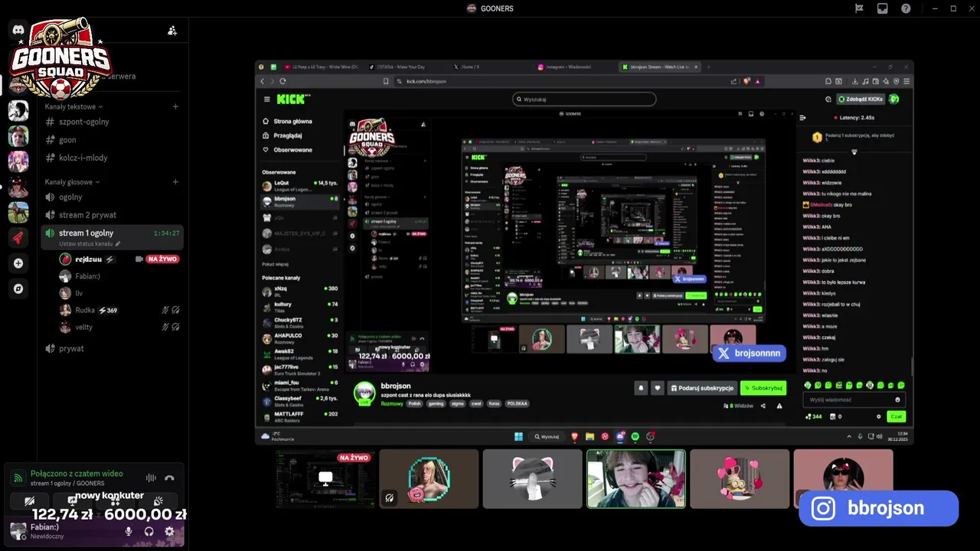Select the rejdzuu stream thumbnail tile
Image resolution: width=980 pixels, height=551 pixels.
pos(325,479)
